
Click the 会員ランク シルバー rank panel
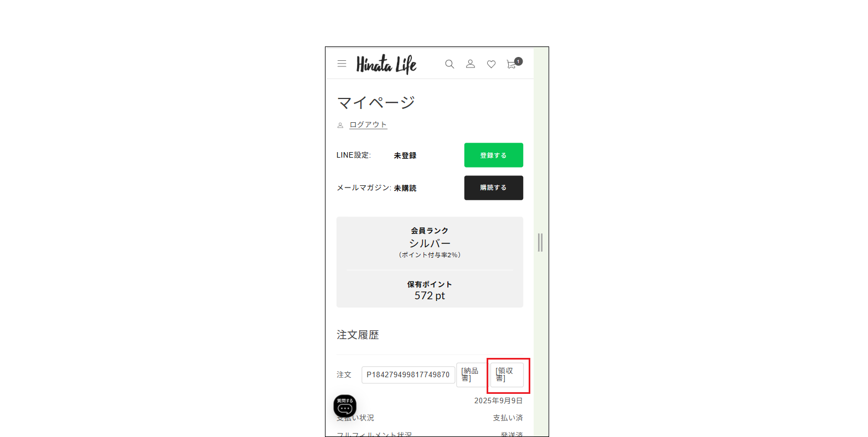(x=430, y=242)
